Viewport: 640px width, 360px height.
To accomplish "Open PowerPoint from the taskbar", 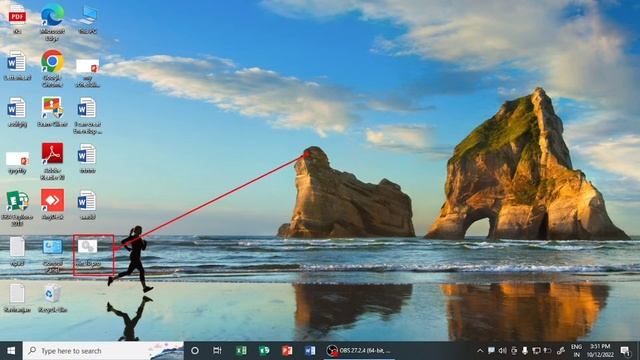I will 287,351.
